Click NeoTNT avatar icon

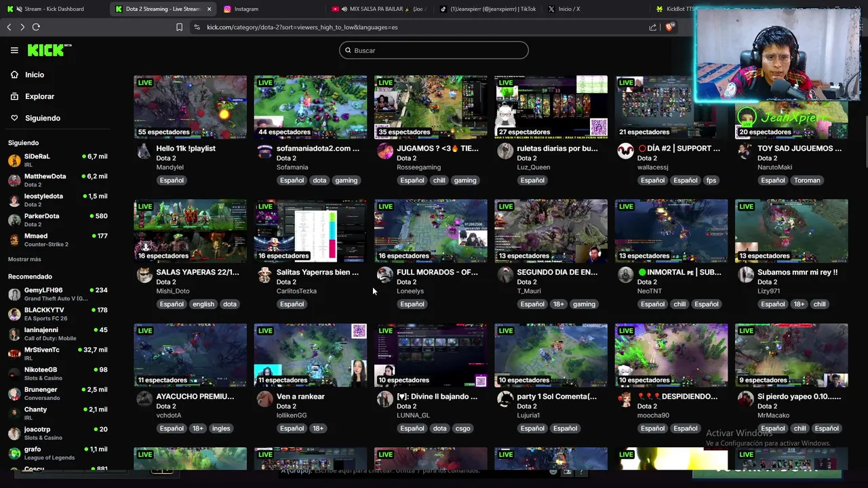625,274
